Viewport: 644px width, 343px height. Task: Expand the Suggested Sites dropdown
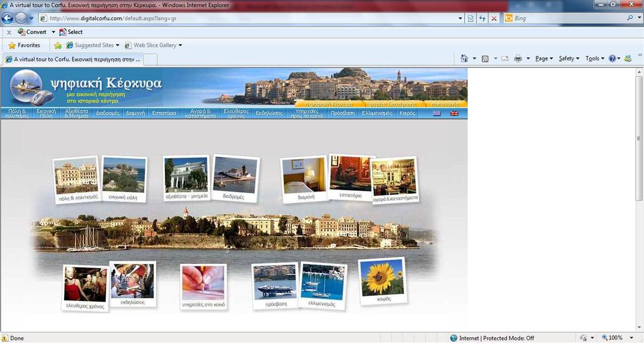(118, 45)
